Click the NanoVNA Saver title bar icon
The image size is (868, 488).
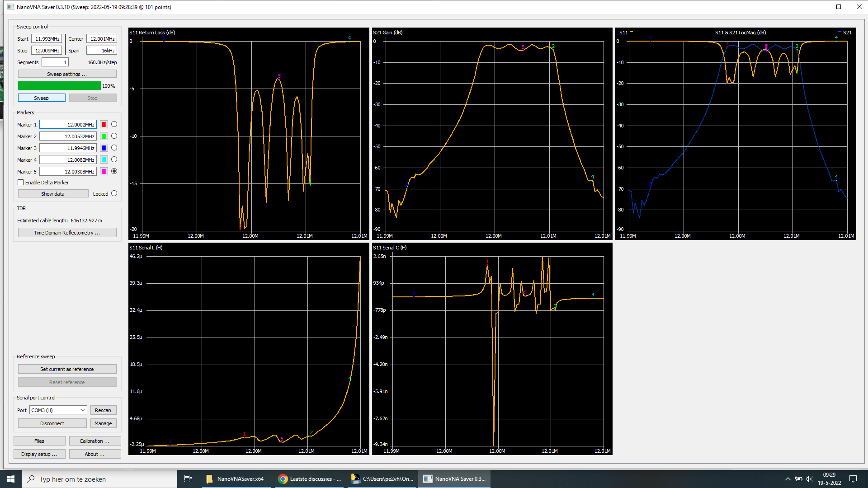[10, 7]
